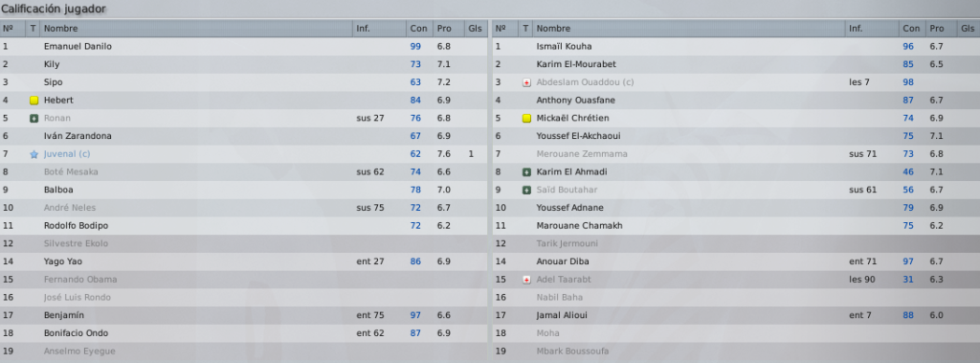Sort left table by Con column
This screenshot has width=980, height=363.
tap(419, 28)
